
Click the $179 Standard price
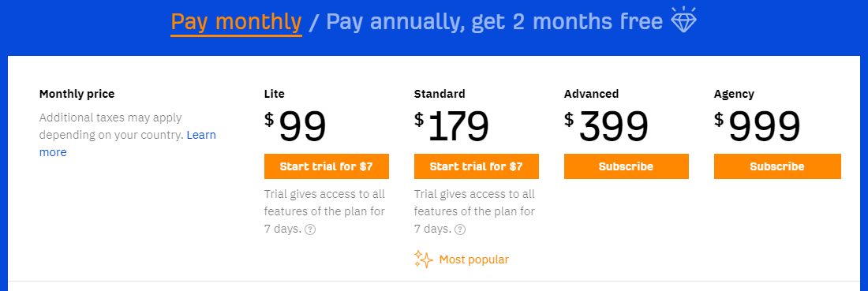coord(451,126)
